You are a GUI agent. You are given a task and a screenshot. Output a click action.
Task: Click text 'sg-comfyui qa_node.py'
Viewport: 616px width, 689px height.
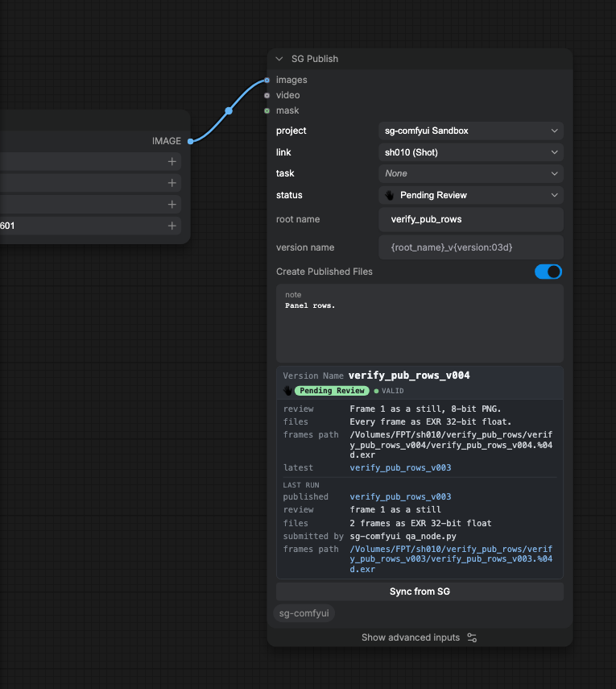403,537
